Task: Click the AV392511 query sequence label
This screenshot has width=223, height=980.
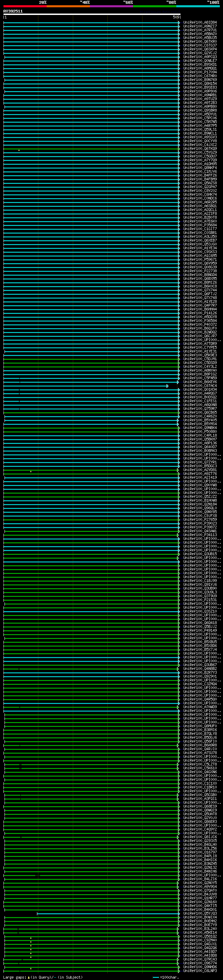Action: click(13, 11)
